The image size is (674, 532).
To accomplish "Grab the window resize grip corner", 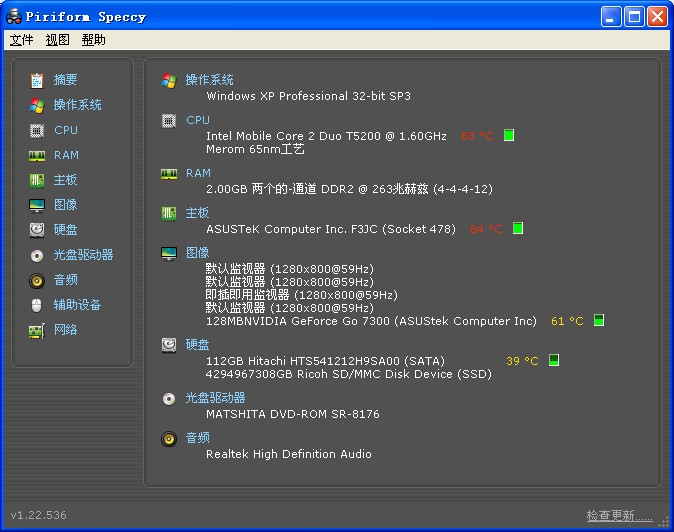I will [664, 521].
